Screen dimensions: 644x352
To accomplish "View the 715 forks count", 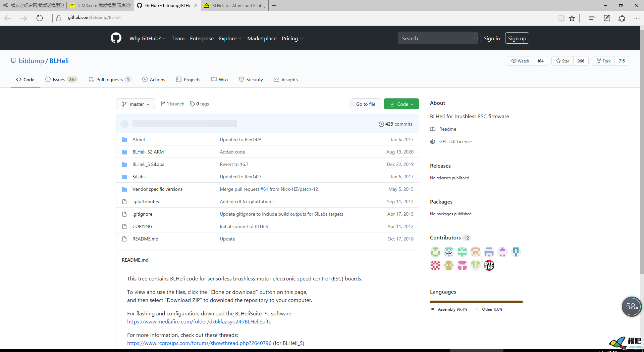I will pyautogui.click(x=622, y=61).
